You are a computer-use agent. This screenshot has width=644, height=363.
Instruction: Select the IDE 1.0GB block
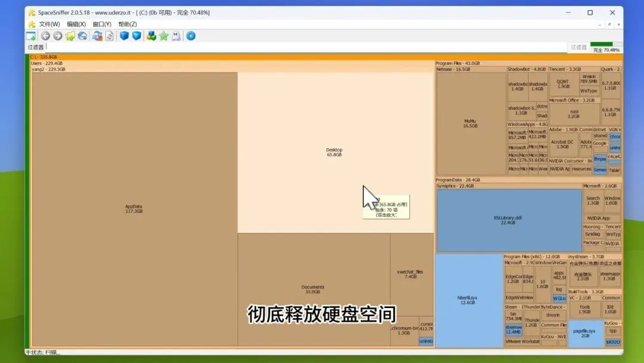(611, 309)
